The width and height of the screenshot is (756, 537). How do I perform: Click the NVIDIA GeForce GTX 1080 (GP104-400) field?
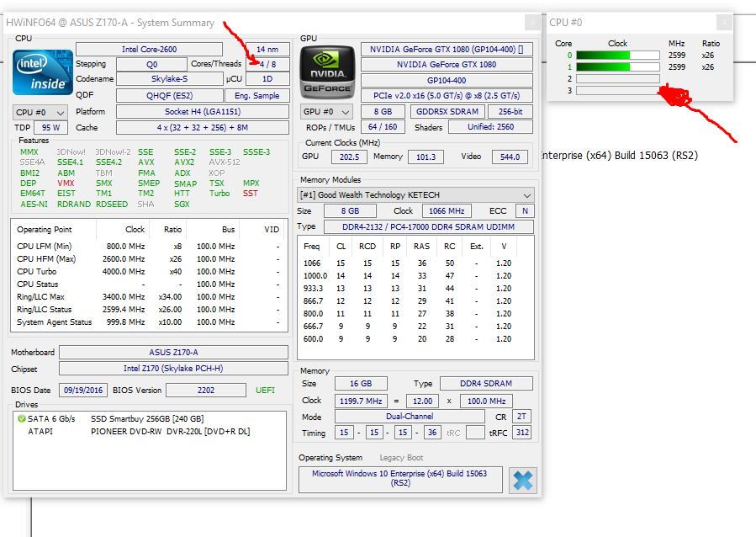click(x=447, y=49)
